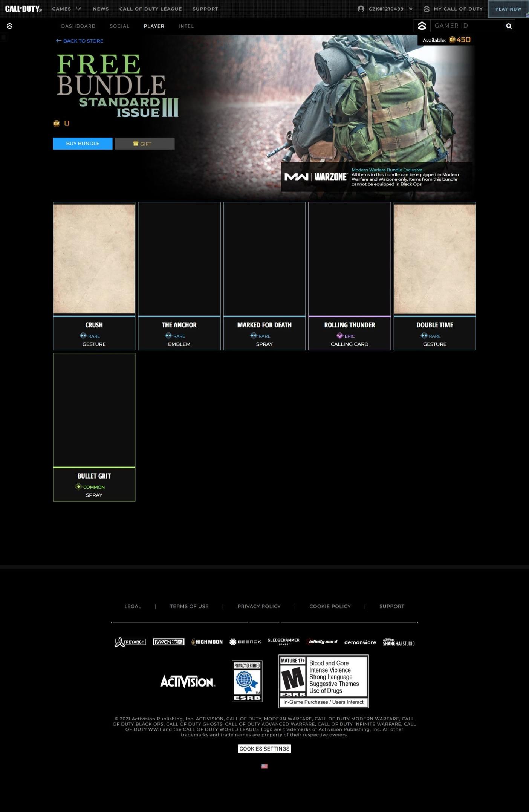The height and width of the screenshot is (812, 529).
Task: Click the Call of Duty logo
Action: [23, 9]
